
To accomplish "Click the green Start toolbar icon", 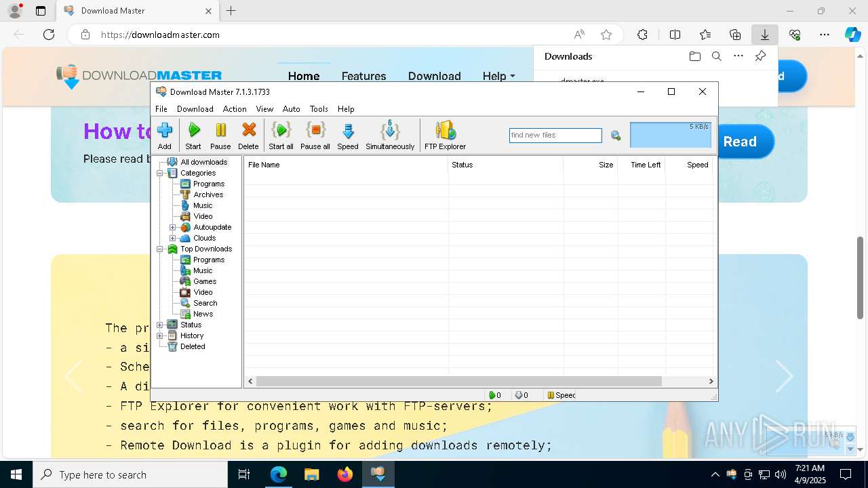I will coord(193,136).
